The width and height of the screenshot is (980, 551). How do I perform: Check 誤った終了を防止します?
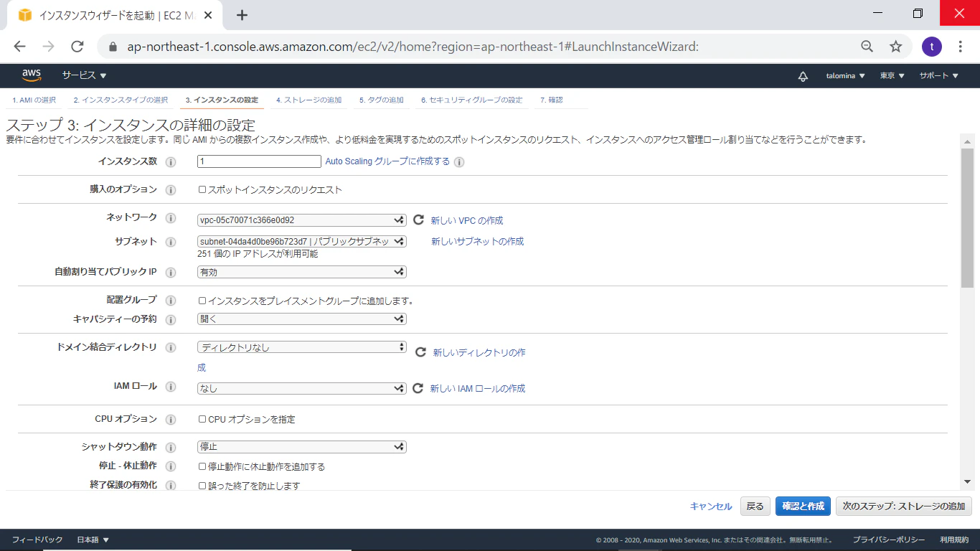[x=202, y=486]
